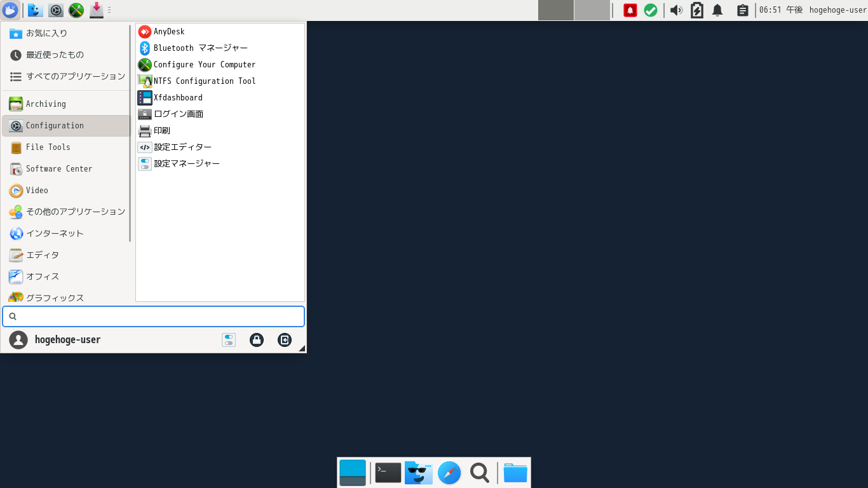Select the Configuration category
868x488 pixels.
click(x=66, y=126)
